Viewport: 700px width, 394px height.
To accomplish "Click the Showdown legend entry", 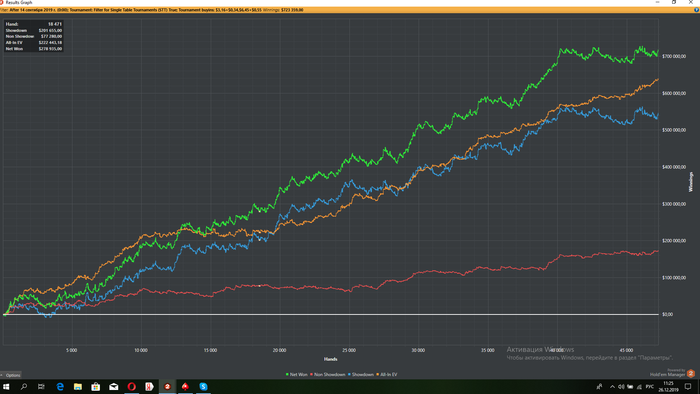I will click(x=361, y=374).
